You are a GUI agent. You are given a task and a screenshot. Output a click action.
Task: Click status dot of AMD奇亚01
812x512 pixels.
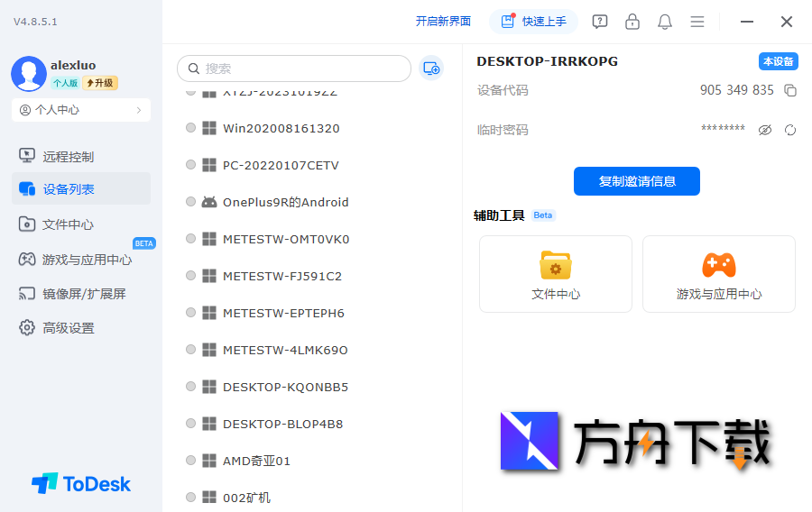(x=190, y=461)
